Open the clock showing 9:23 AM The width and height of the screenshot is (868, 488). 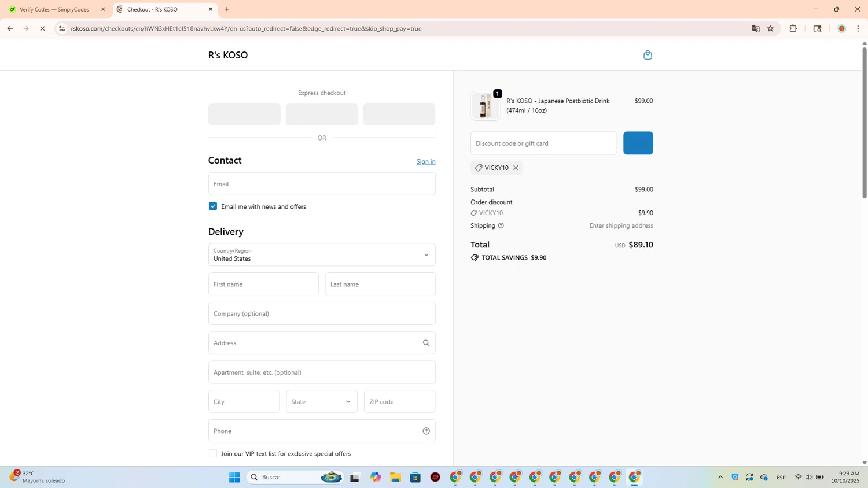tap(845, 477)
